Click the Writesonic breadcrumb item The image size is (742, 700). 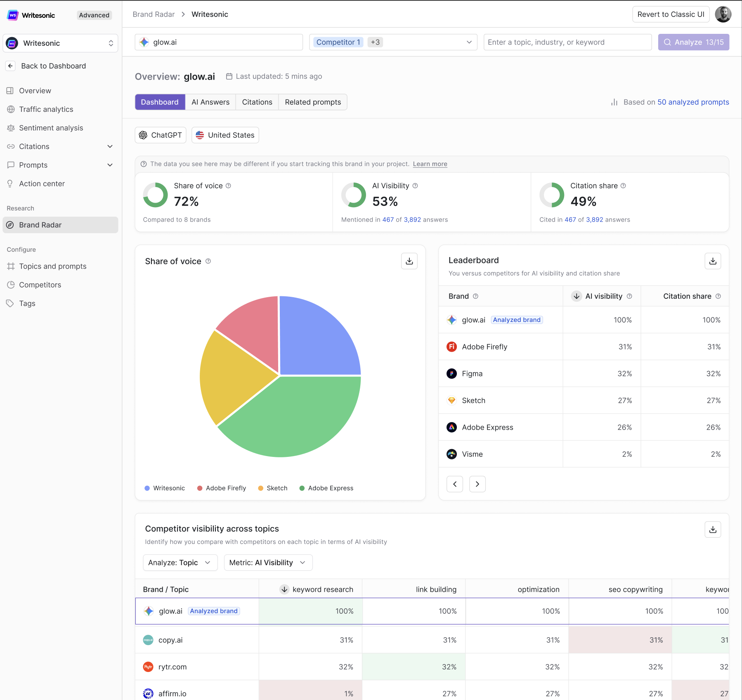point(210,14)
